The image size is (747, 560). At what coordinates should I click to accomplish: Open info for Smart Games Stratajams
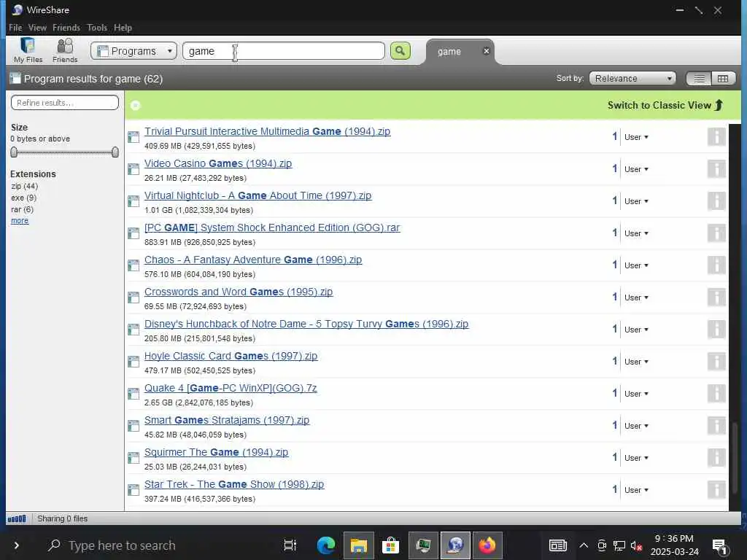[x=716, y=425]
